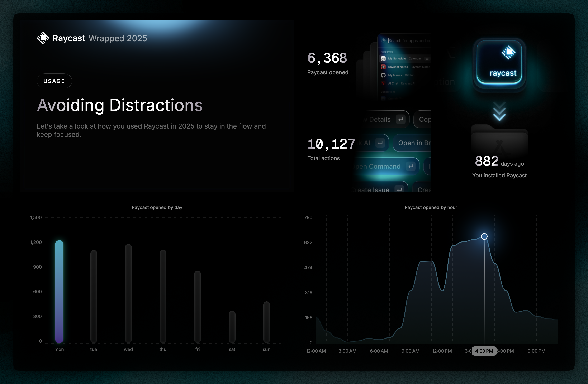This screenshot has height=384, width=588.
Task: Click the circle marker on hourly curve
Action: pyautogui.click(x=484, y=237)
